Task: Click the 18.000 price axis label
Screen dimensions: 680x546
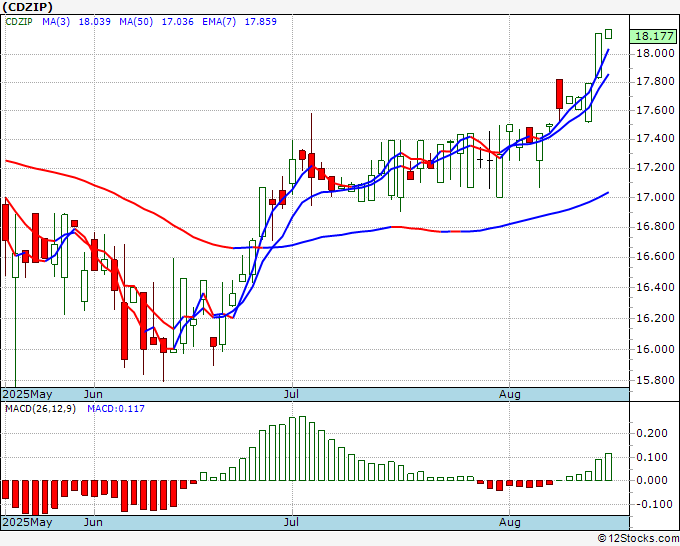Action: (x=655, y=53)
